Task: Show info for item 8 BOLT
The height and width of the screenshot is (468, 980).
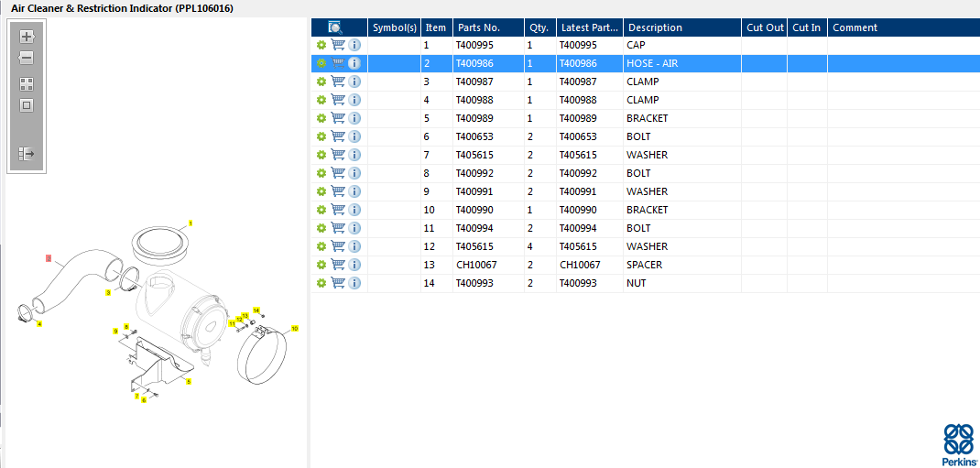Action: pos(354,173)
